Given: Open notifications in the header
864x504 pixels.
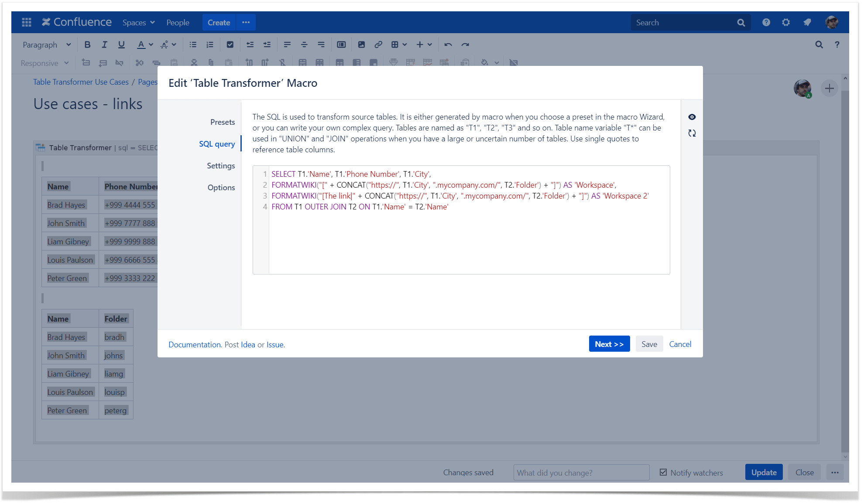Looking at the screenshot, I should point(807,22).
